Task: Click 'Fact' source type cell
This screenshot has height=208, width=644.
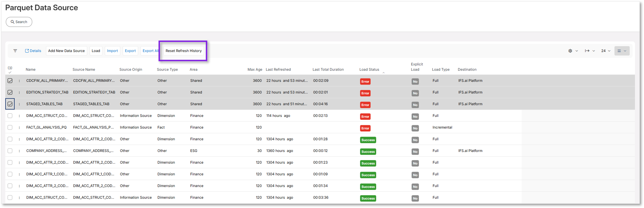Action: point(161,127)
